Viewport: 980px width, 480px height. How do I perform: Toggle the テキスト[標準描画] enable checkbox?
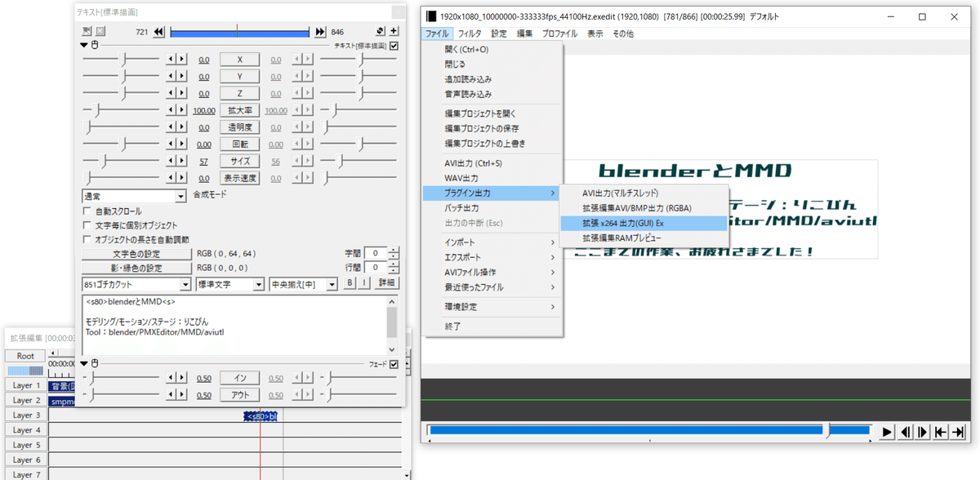(394, 46)
